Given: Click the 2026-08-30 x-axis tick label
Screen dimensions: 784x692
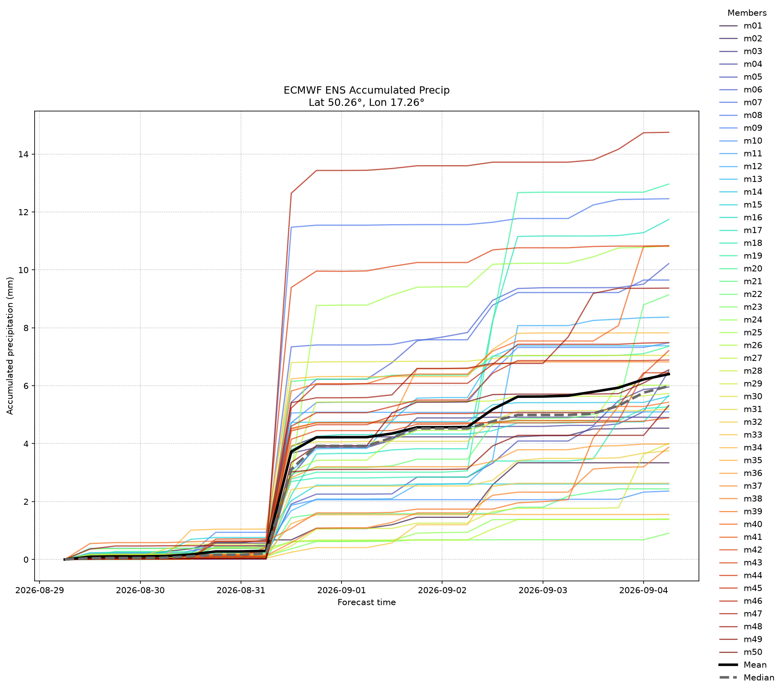Looking at the screenshot, I should (x=140, y=590).
